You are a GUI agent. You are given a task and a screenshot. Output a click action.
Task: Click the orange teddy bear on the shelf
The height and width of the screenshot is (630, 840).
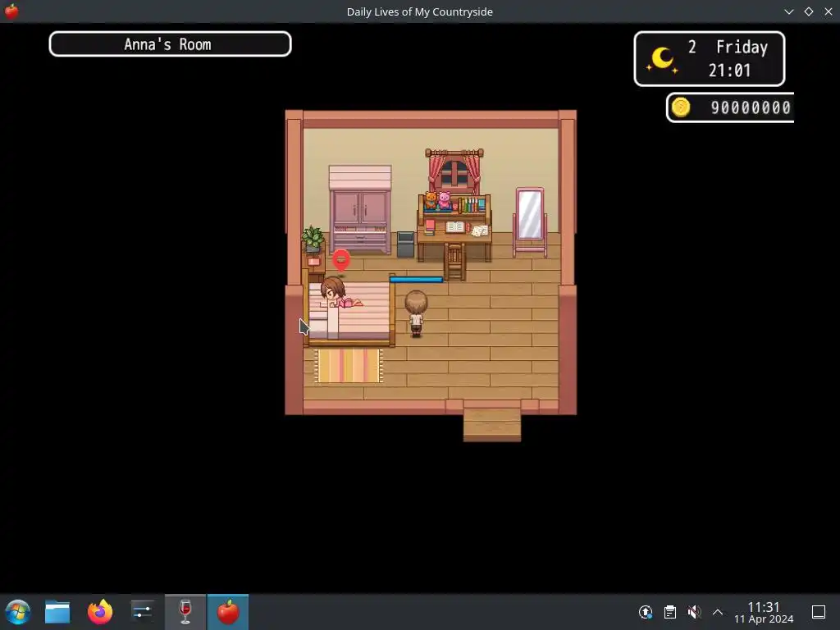click(x=431, y=200)
